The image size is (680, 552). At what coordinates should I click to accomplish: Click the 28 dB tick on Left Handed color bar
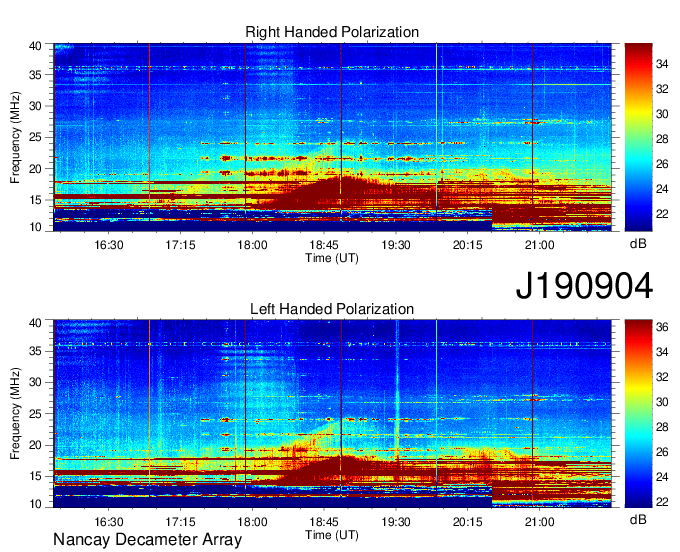[x=662, y=427]
